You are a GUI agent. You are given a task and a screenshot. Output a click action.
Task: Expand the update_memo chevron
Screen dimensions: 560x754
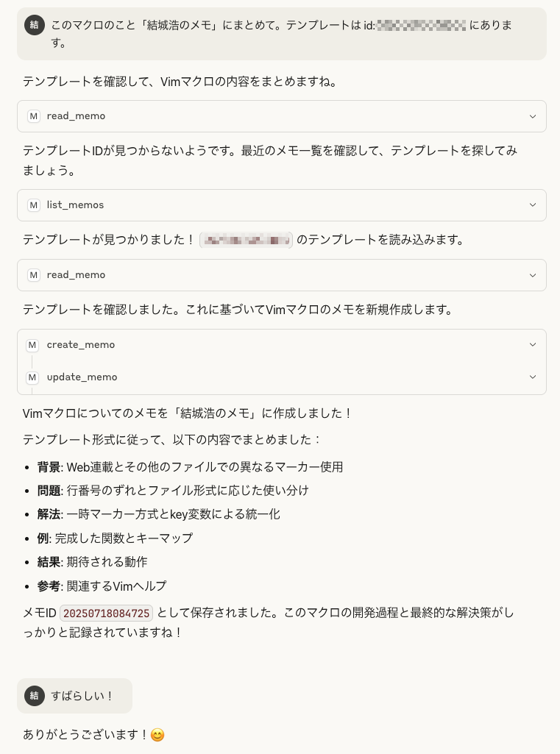(x=533, y=377)
